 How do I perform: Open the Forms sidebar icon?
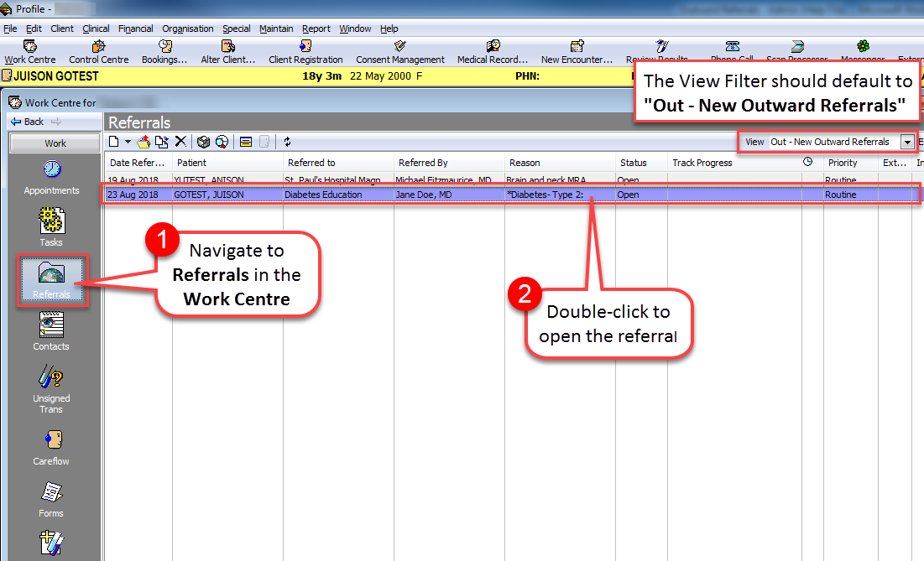(51, 499)
